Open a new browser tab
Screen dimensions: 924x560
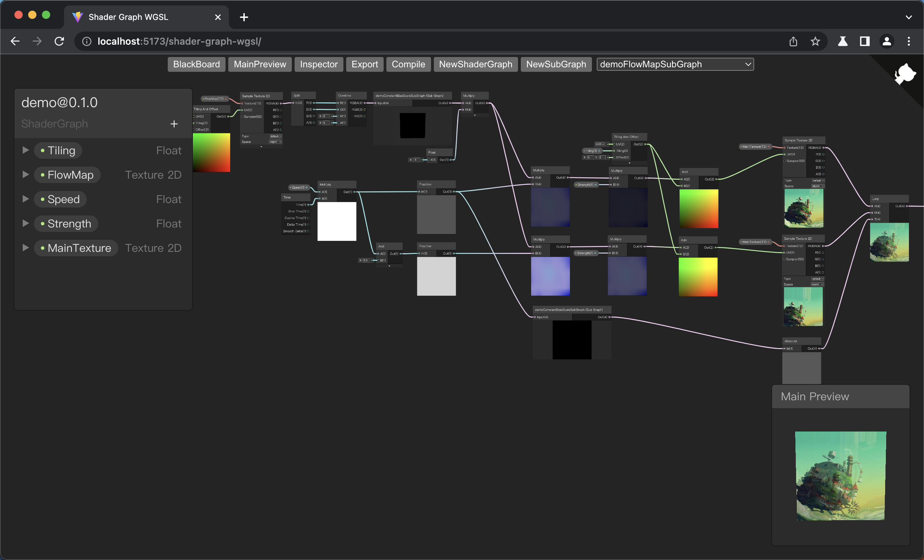point(244,17)
